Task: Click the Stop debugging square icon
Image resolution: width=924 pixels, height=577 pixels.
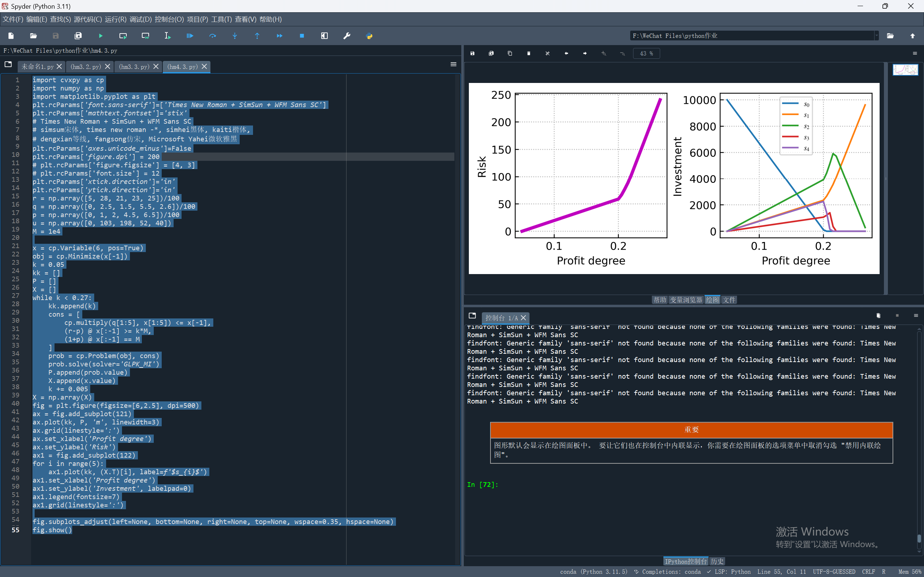Action: tap(302, 36)
